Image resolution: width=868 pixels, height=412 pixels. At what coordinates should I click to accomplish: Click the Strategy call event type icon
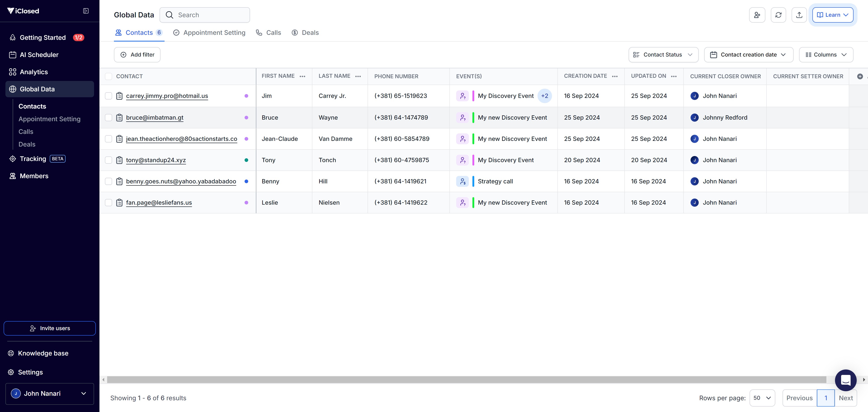(x=463, y=181)
